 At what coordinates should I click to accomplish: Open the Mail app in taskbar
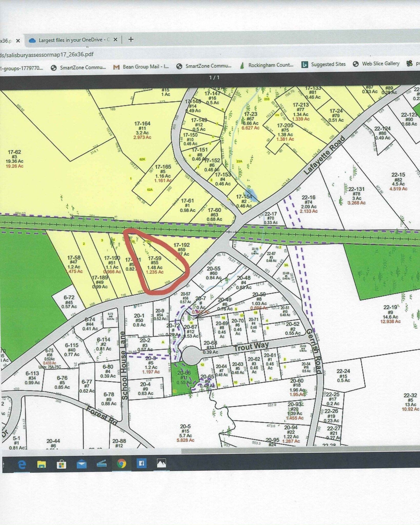[x=81, y=464]
